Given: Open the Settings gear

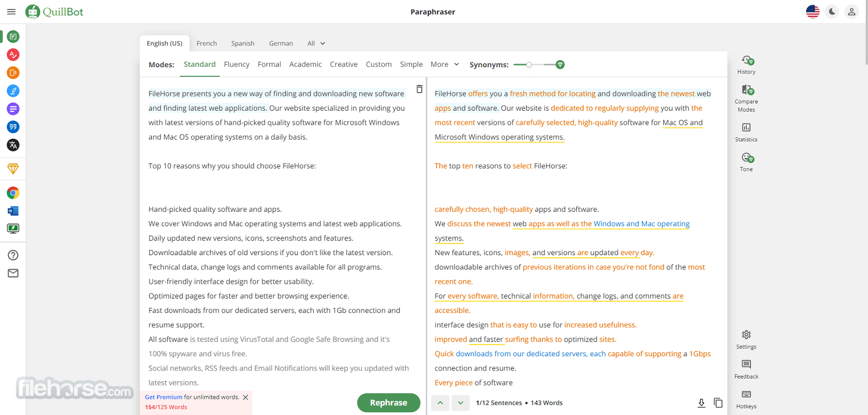Looking at the screenshot, I should click(x=746, y=339).
